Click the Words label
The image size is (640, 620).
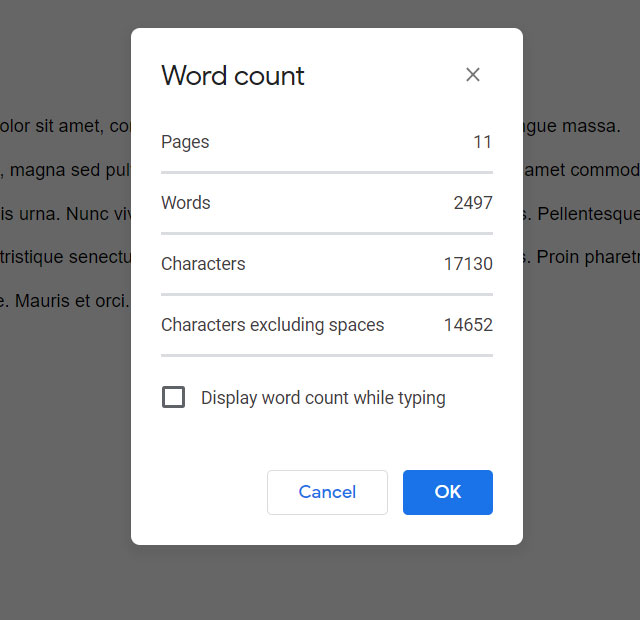point(186,203)
